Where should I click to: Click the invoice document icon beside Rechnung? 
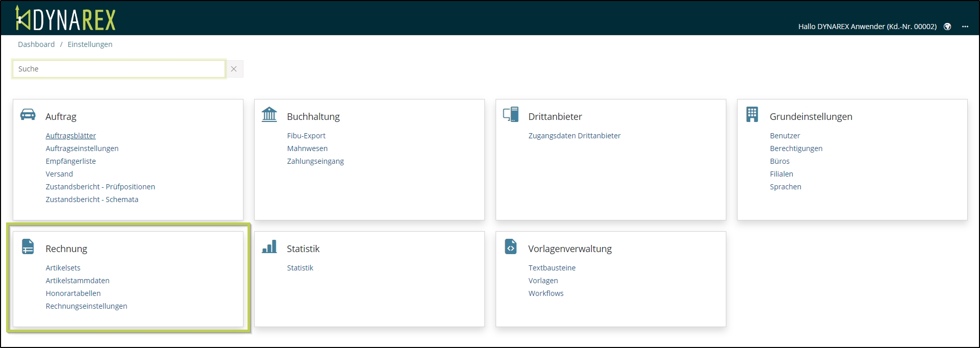click(28, 246)
